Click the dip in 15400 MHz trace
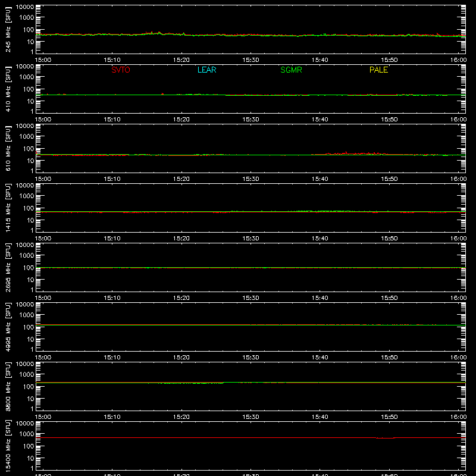The image size is (476, 476). (x=385, y=438)
